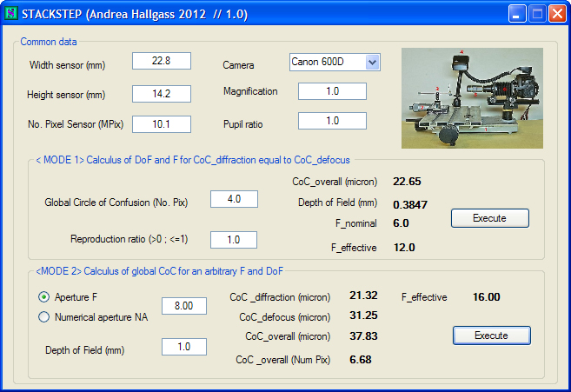This screenshot has height=392, width=571.
Task: Click the Canon 600D camera combo box
Action: [x=328, y=62]
